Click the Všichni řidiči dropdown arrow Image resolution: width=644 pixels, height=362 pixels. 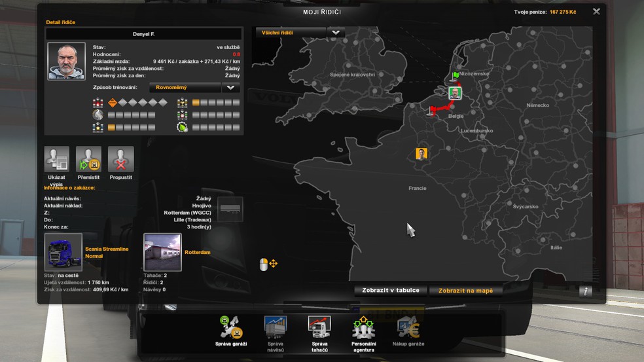coord(336,33)
